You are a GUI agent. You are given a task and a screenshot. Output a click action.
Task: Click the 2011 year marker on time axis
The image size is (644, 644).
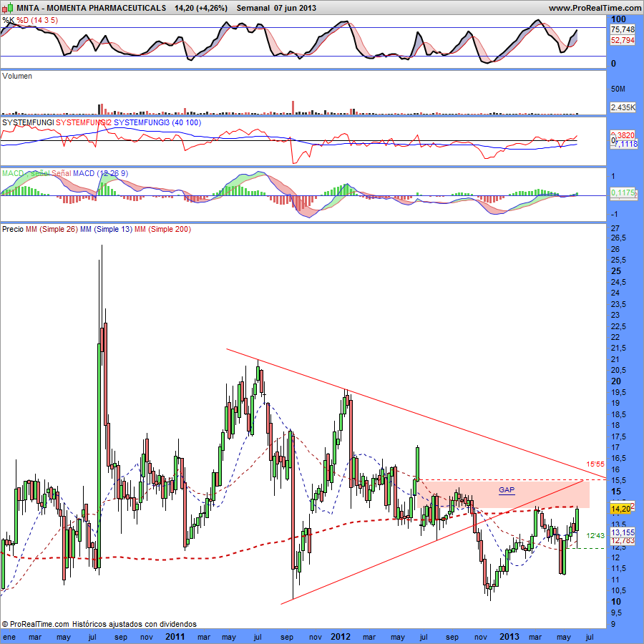coord(175,637)
